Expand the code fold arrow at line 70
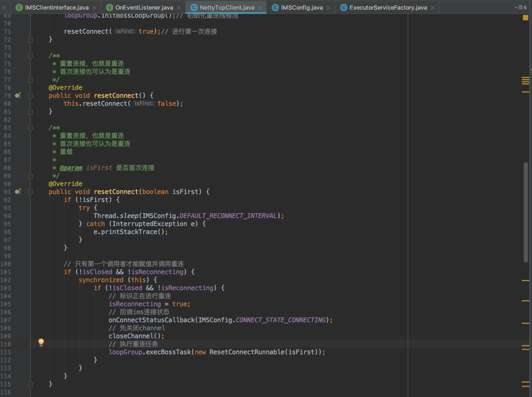This screenshot has width=532, height=397. (30, 23)
